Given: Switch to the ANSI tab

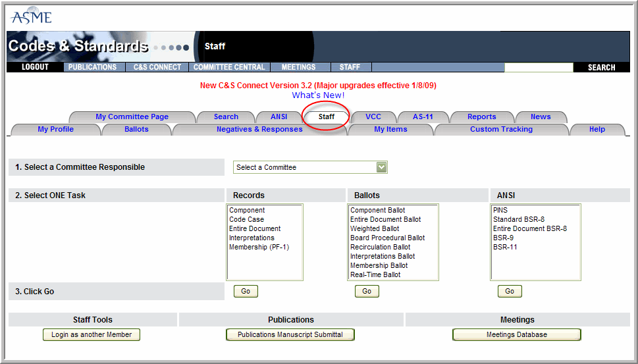Looking at the screenshot, I should click(279, 117).
